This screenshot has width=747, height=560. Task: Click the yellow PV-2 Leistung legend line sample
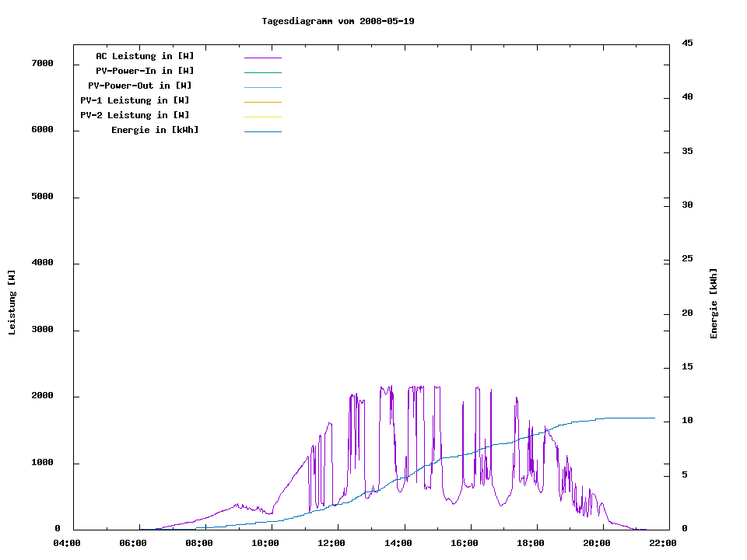click(262, 117)
